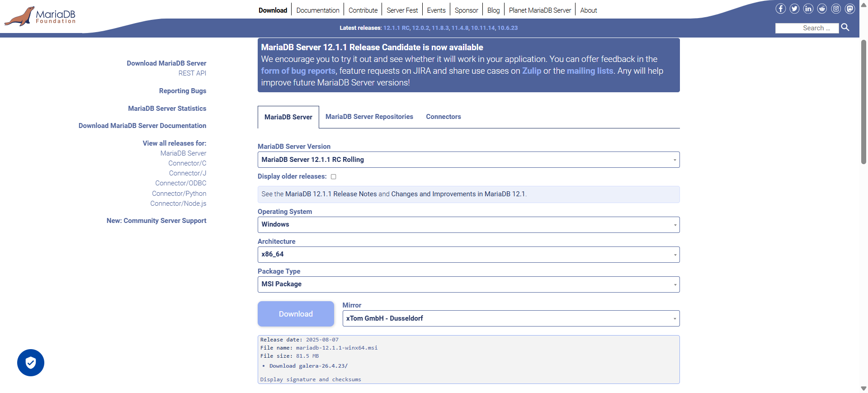Expand the MariaDB Server Version dropdown
Viewport: 868px width, 393px height.
pos(468,160)
